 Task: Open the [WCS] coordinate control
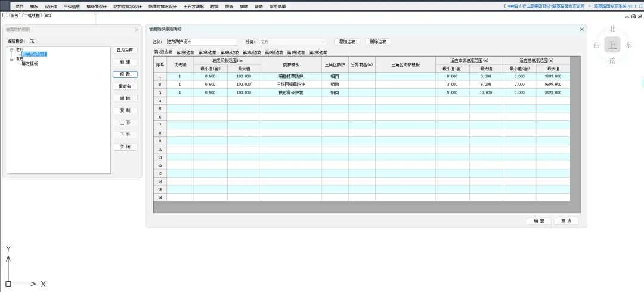pyautogui.click(x=48, y=15)
